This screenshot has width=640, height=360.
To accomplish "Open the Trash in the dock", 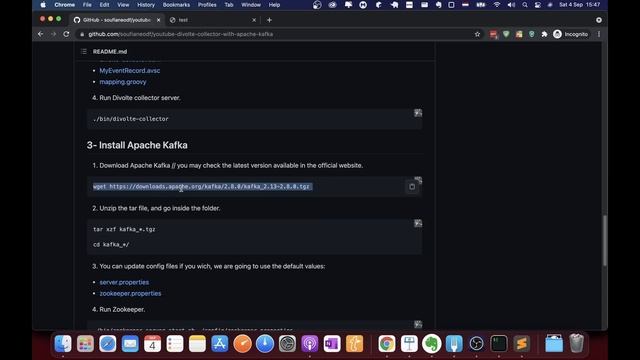I will 576,344.
